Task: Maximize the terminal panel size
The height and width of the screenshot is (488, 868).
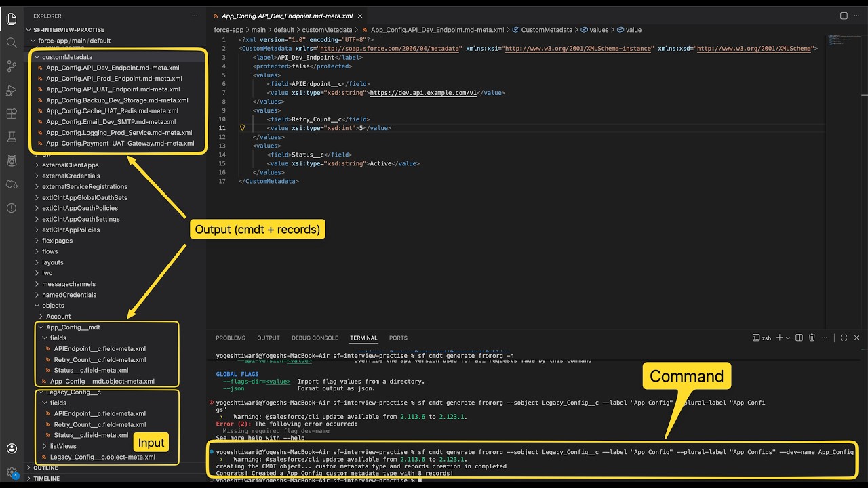Action: coord(844,338)
